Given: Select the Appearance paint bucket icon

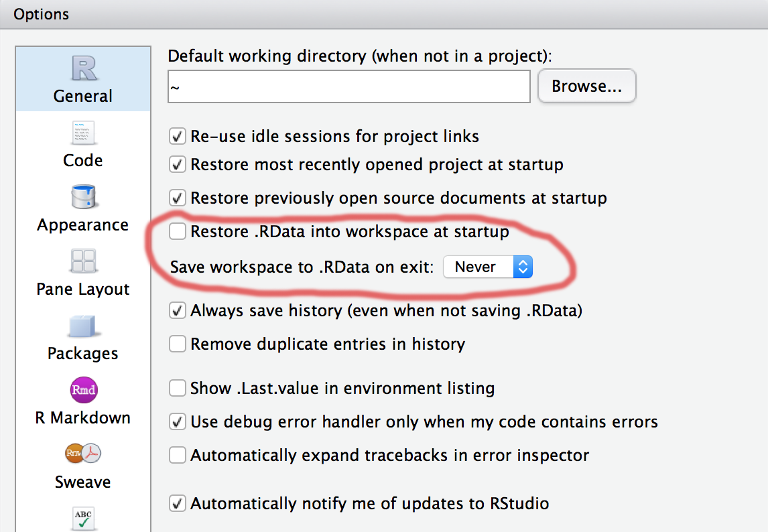Looking at the screenshot, I should click(x=83, y=197).
